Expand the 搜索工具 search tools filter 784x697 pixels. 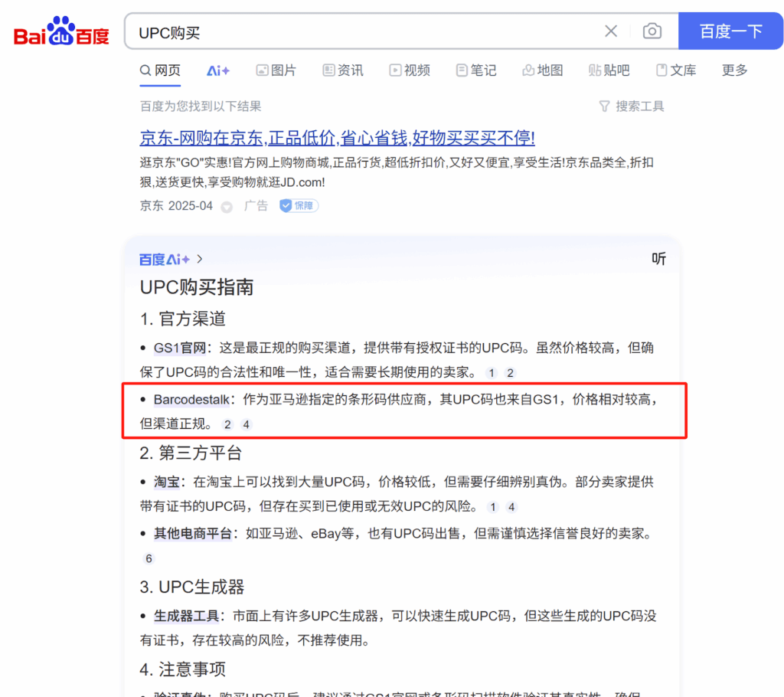631,106
